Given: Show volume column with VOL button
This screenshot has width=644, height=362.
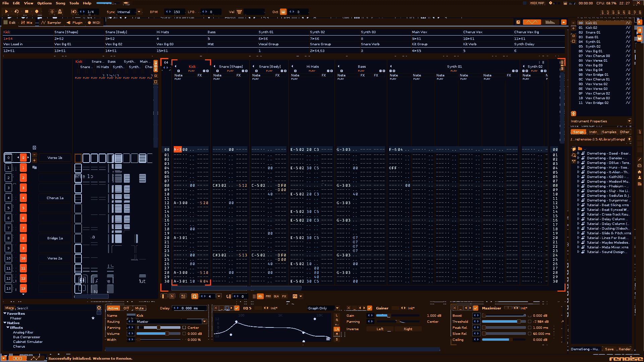Looking at the screenshot, I should [260, 296].
